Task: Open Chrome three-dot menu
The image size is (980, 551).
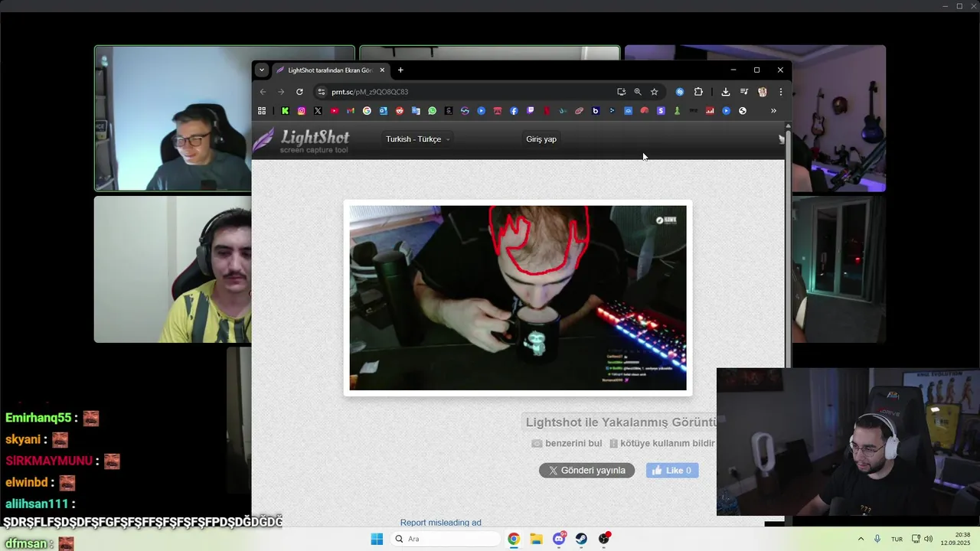Action: 780,92
